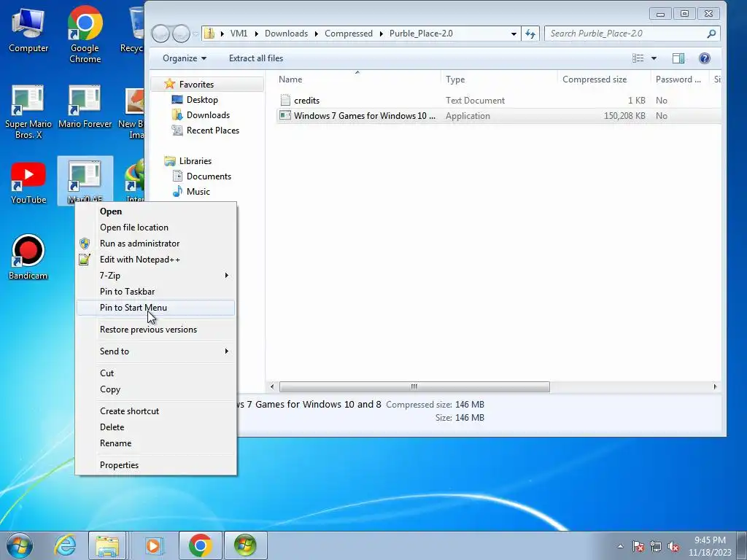Image resolution: width=747 pixels, height=560 pixels.
Task: Show hidden tray icons arrow
Action: (x=620, y=546)
